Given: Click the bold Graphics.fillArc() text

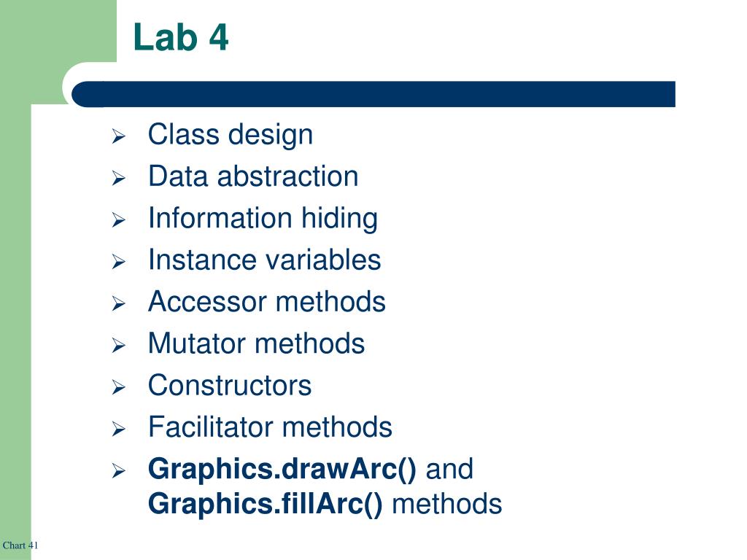Looking at the screenshot, I should point(266,505).
